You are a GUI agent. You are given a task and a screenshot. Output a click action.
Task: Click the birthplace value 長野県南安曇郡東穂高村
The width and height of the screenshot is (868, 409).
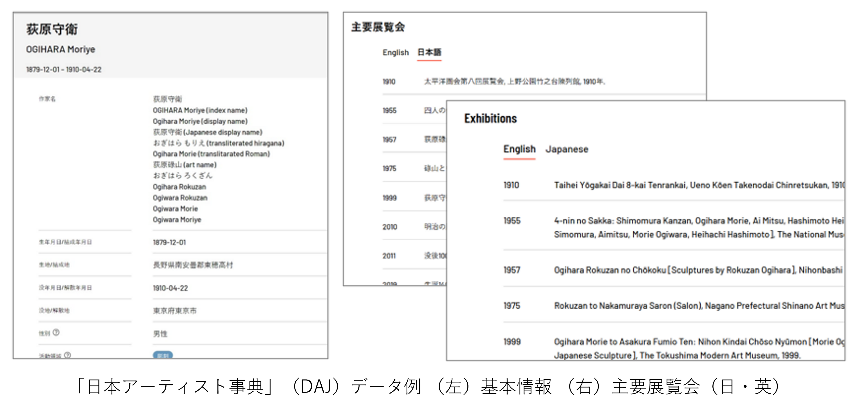coord(193,265)
